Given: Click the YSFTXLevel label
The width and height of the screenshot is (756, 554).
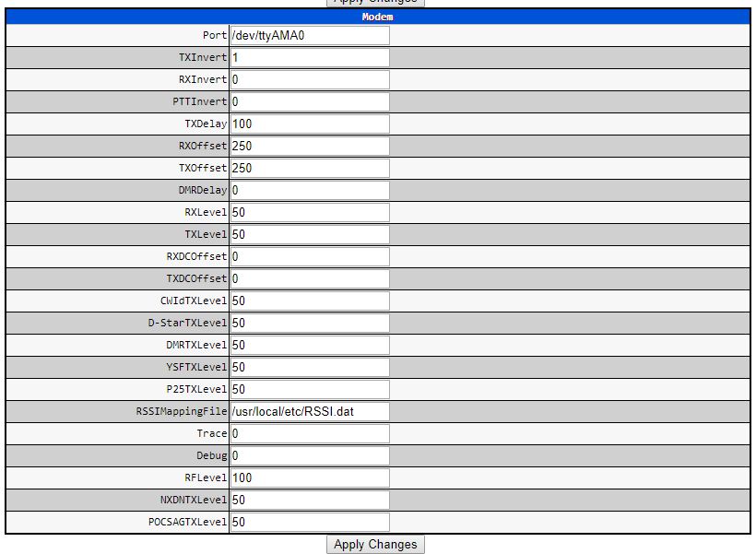Looking at the screenshot, I should pos(196,367).
